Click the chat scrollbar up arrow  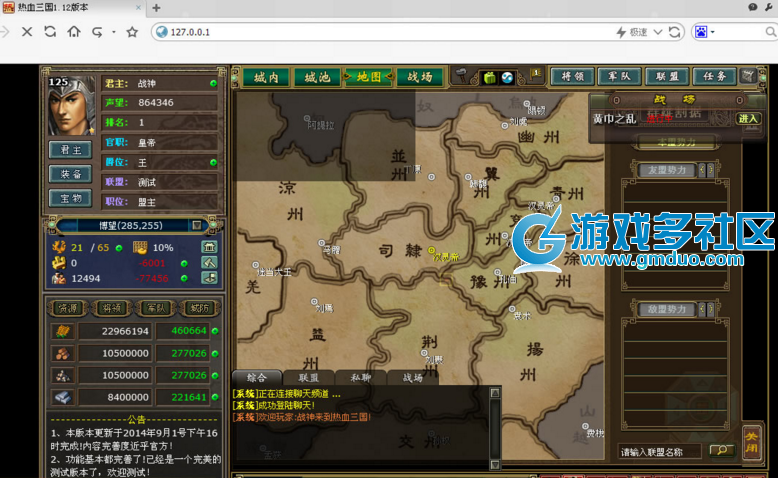click(x=495, y=393)
